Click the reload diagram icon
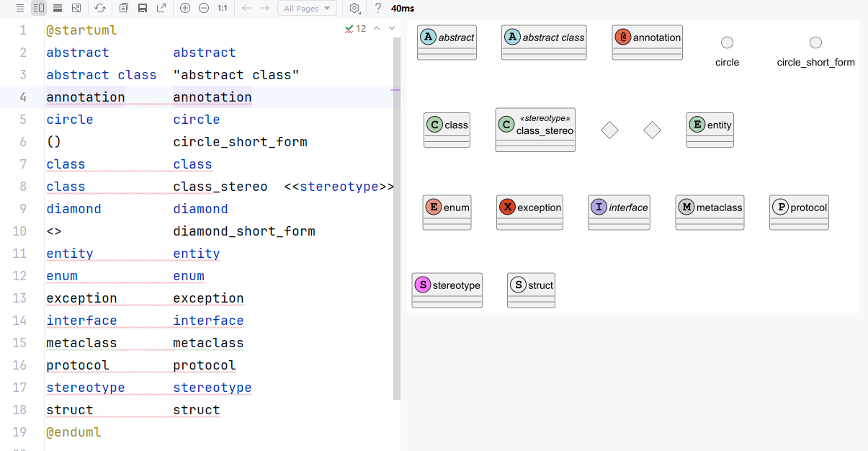Screen dimensions: 868x451 (x=100, y=8)
